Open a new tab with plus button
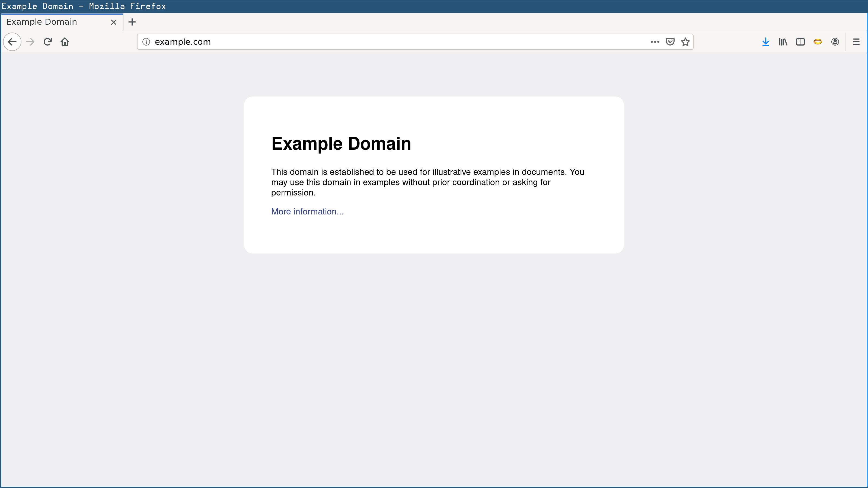 pyautogui.click(x=132, y=22)
